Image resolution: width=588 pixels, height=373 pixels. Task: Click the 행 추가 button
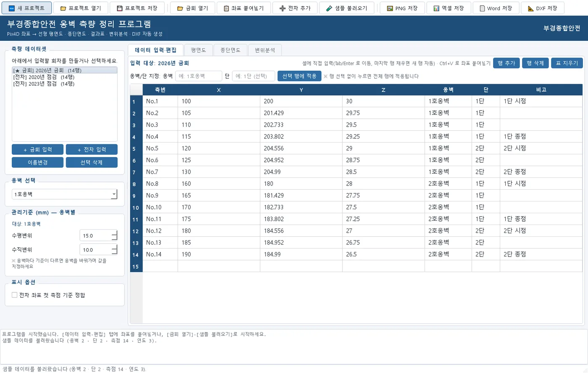(x=506, y=63)
